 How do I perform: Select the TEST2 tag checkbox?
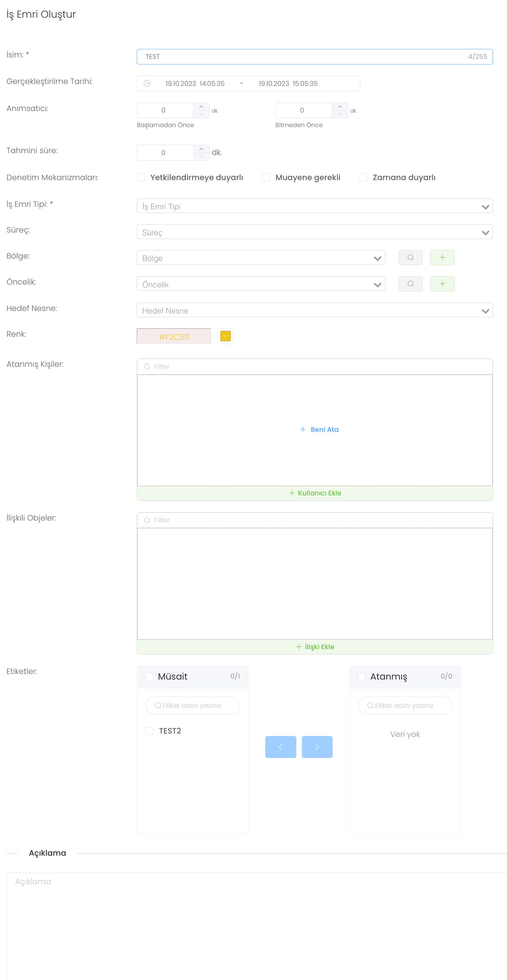(150, 731)
